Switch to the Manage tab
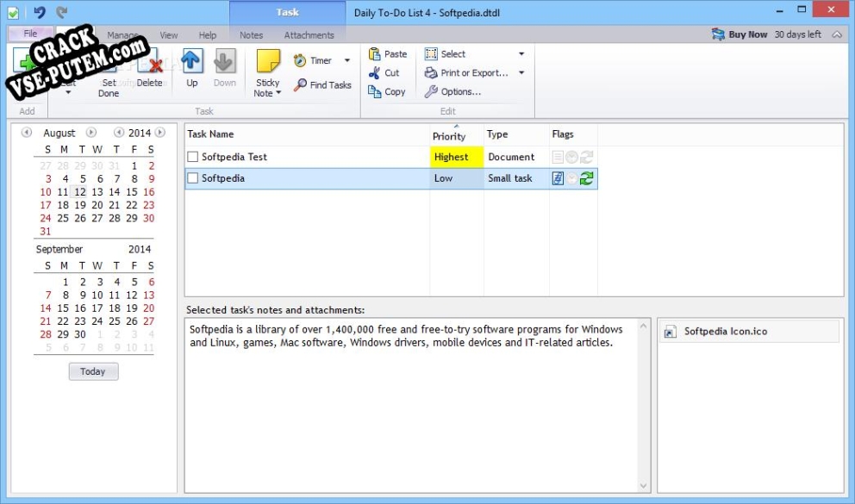855x504 pixels. point(122,34)
